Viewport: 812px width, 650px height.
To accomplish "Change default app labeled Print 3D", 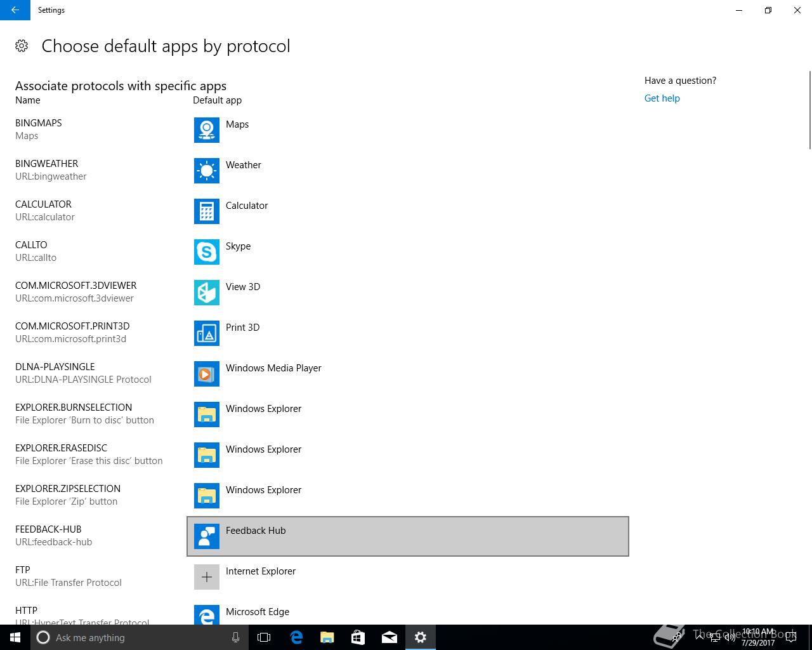I will pos(242,328).
